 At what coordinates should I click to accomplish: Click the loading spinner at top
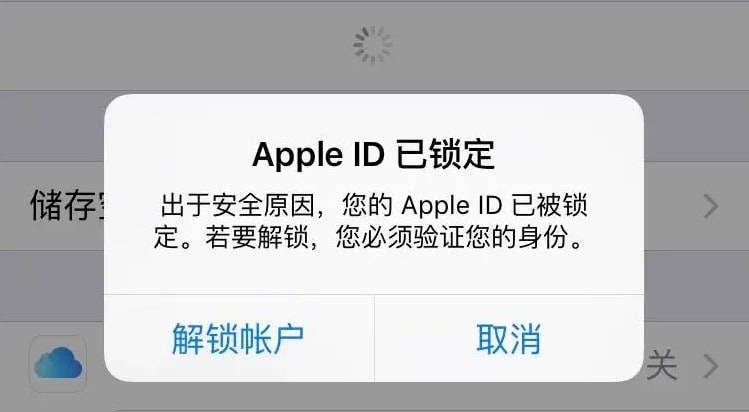(x=373, y=44)
